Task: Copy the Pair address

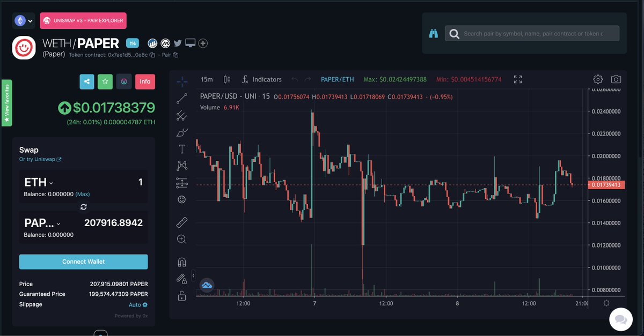Action: [175, 55]
